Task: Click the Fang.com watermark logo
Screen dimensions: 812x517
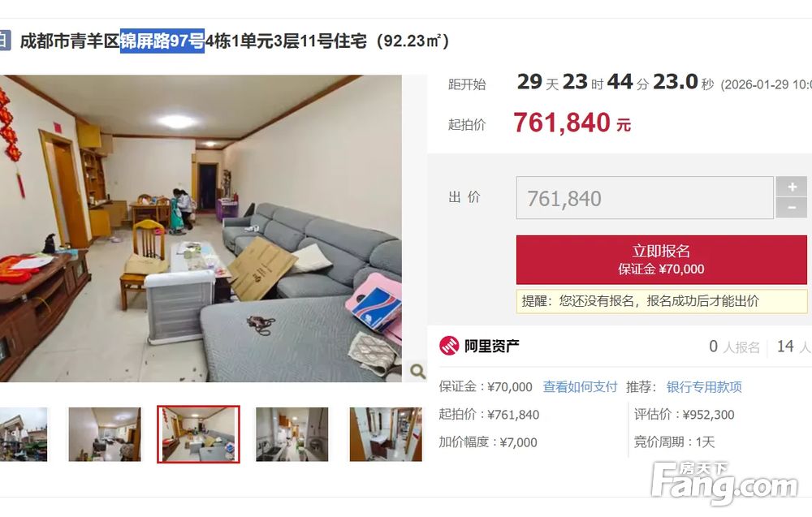Action: 724,482
